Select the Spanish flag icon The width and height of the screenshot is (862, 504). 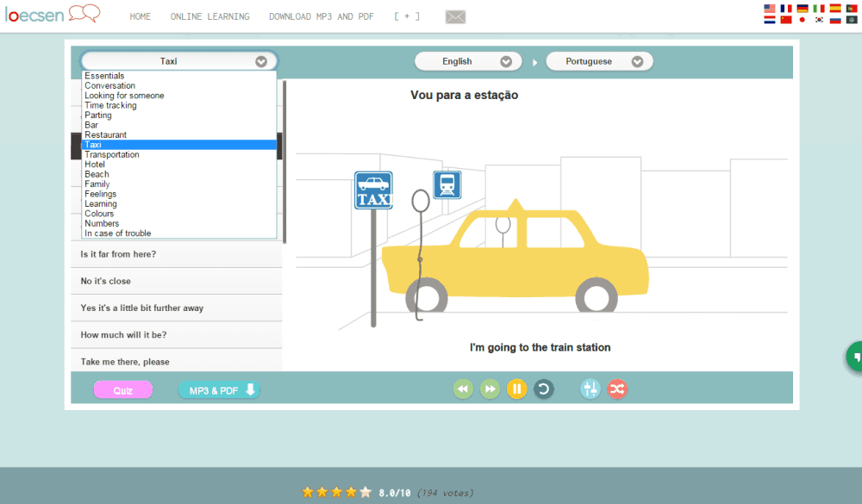[835, 9]
